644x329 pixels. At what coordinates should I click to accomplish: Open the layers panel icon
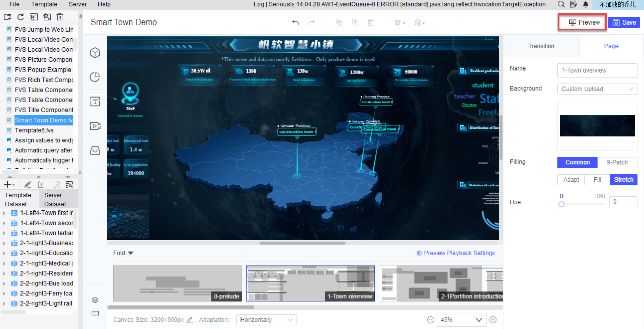click(x=95, y=300)
